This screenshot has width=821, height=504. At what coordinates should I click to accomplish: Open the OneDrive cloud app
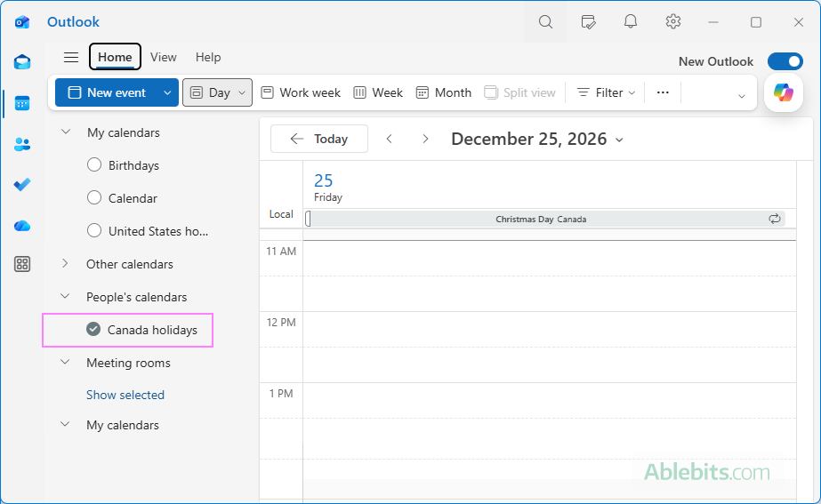pos(22,226)
